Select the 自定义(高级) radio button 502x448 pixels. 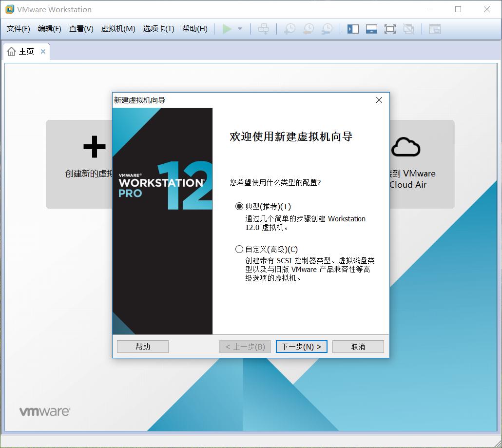(239, 249)
